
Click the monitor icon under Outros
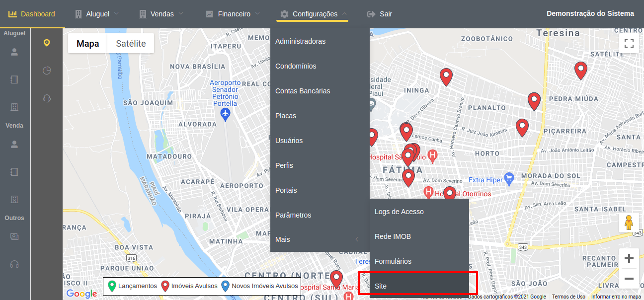(14, 236)
